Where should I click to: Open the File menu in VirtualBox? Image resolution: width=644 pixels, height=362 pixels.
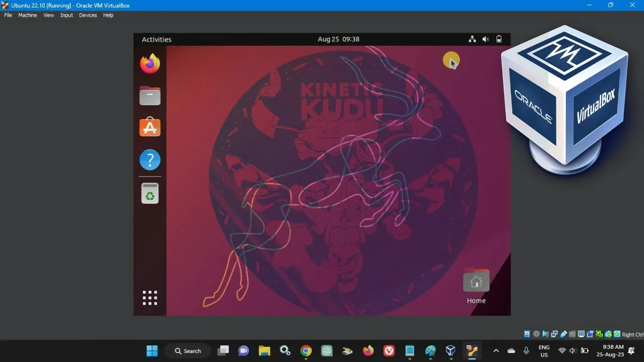[x=8, y=15]
